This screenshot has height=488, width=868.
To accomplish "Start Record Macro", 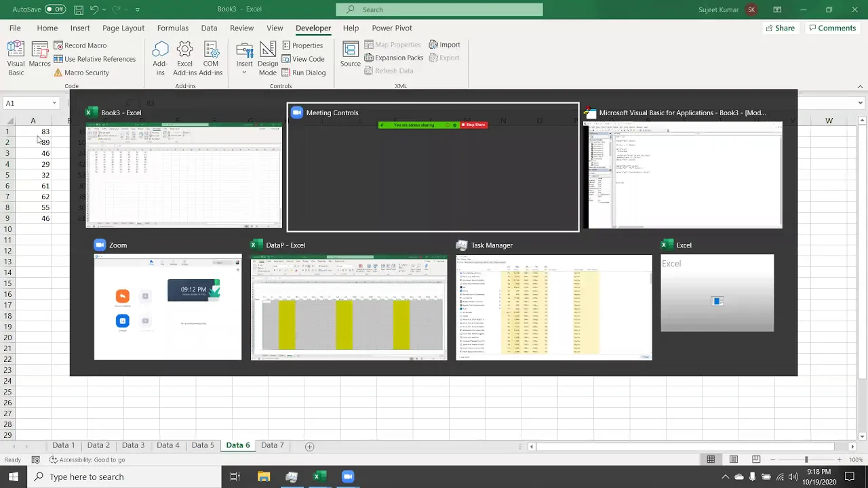I will [79, 45].
